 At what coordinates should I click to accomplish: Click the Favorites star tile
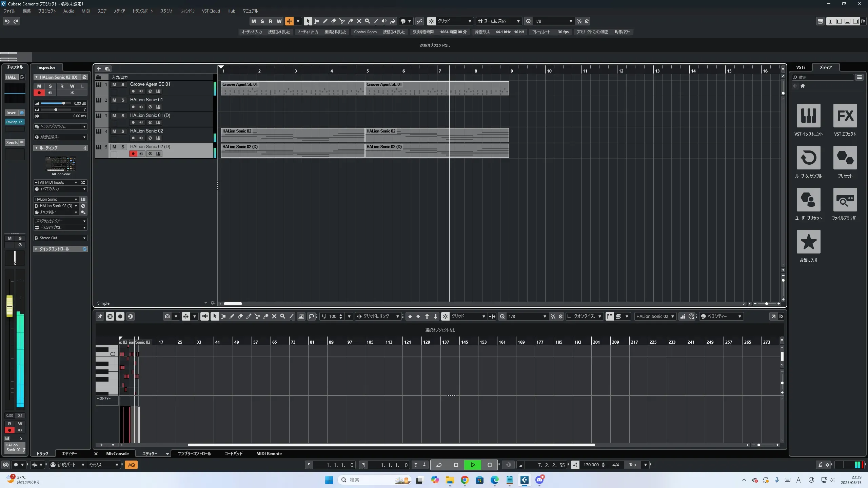click(x=808, y=242)
